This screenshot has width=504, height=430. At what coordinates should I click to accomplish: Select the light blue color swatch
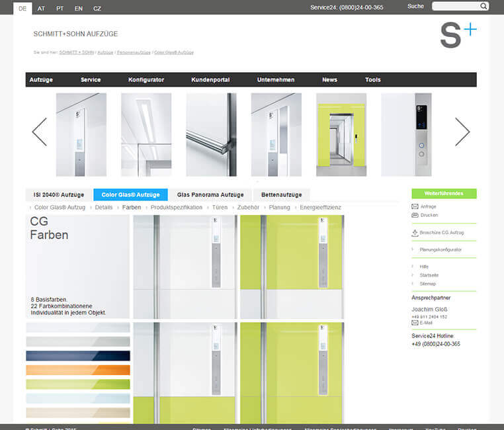coord(78,398)
